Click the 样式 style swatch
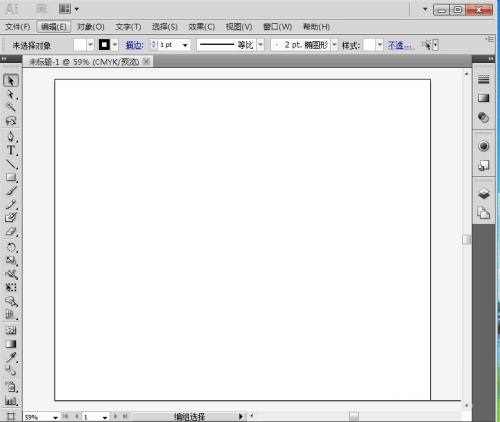 point(369,45)
